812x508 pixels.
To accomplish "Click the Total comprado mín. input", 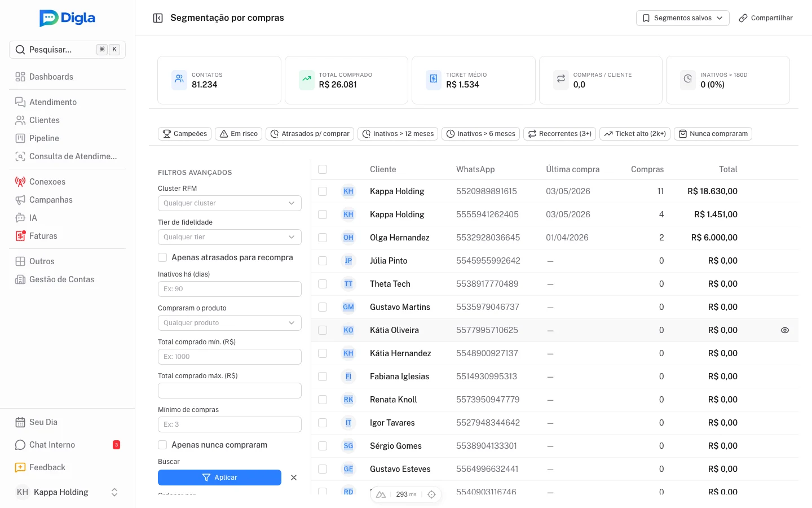I will coord(230,357).
